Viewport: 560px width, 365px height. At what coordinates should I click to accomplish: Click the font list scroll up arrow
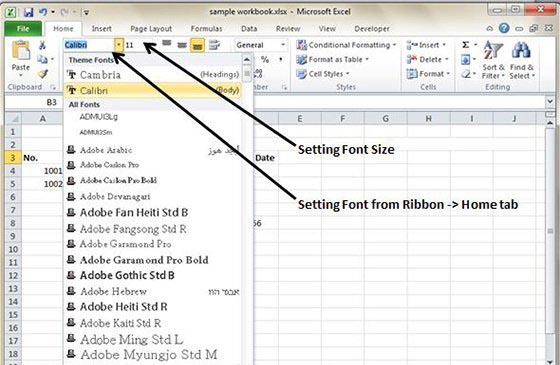click(x=247, y=59)
